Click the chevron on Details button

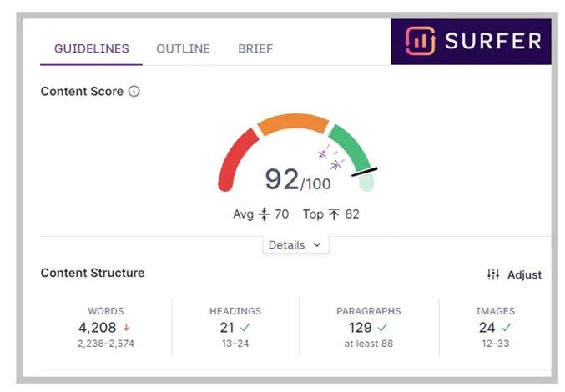(x=317, y=245)
